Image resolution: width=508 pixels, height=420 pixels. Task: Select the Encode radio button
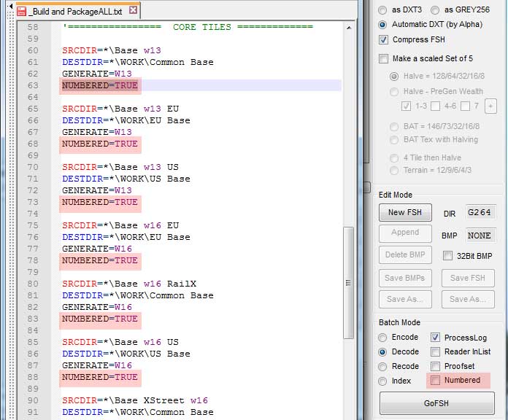coord(382,338)
